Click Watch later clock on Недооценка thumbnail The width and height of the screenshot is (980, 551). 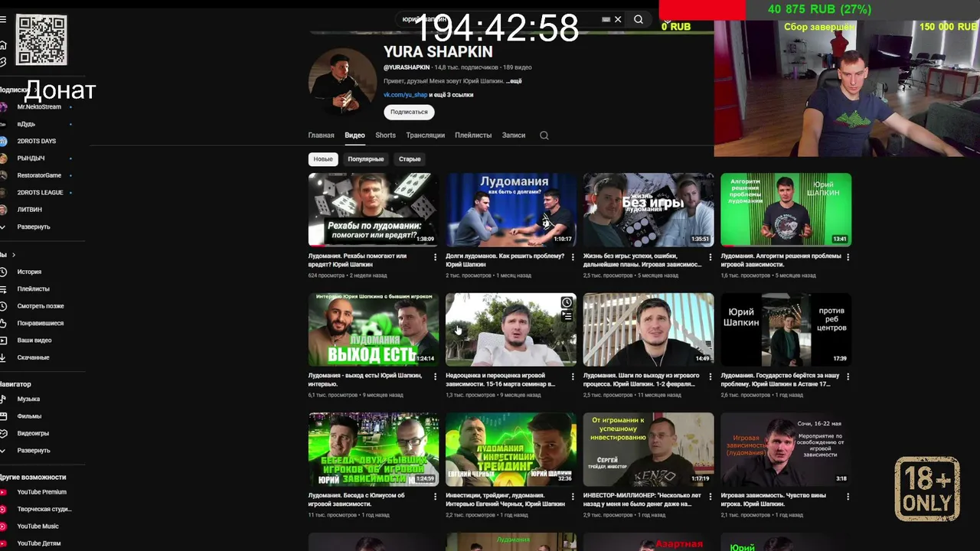click(x=567, y=302)
